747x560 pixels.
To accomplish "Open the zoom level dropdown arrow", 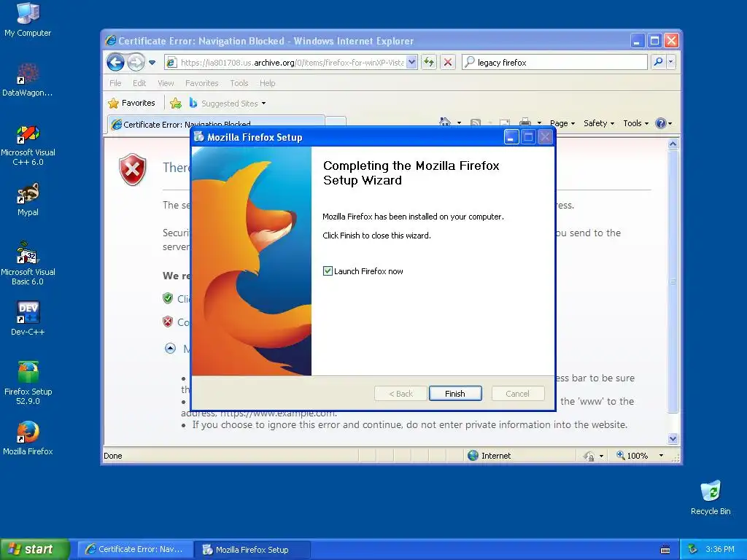I will pyautogui.click(x=661, y=456).
